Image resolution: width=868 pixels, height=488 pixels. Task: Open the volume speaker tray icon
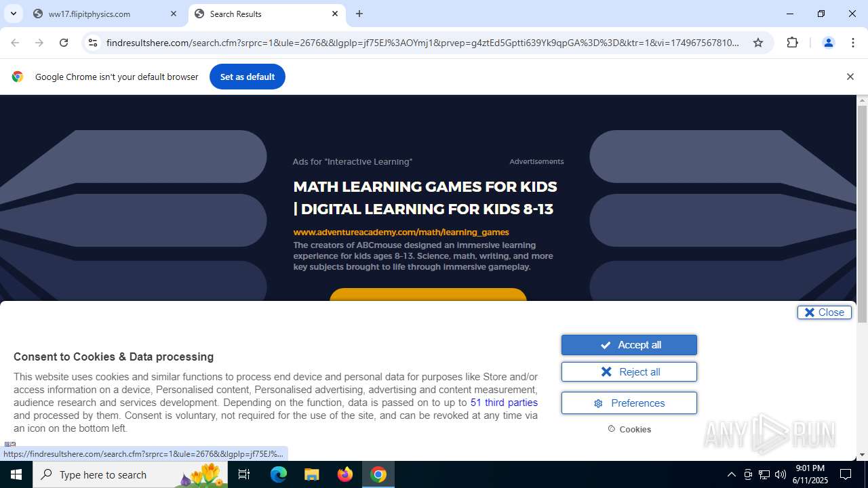[x=781, y=474]
